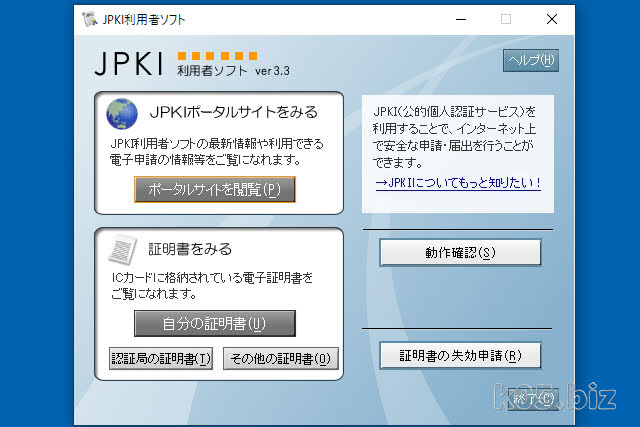Click the JPKI app icon in title bar

coord(89,19)
